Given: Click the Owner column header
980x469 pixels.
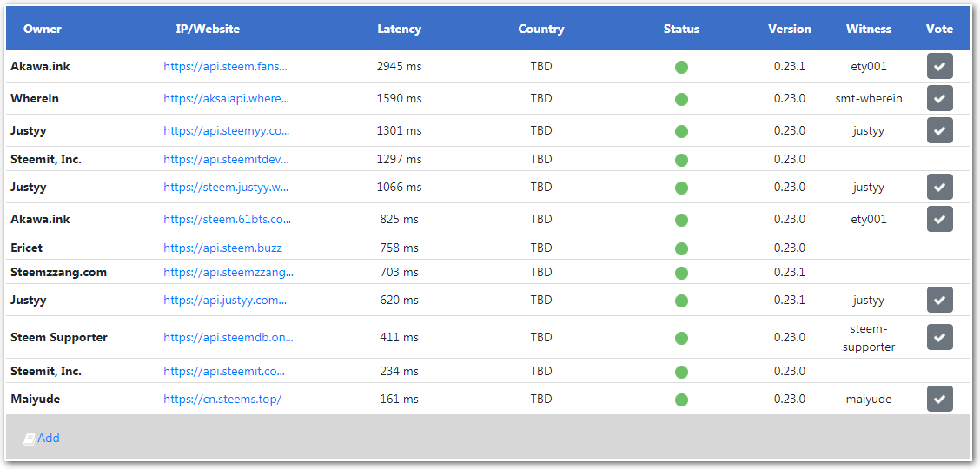Looking at the screenshot, I should 43,29.
